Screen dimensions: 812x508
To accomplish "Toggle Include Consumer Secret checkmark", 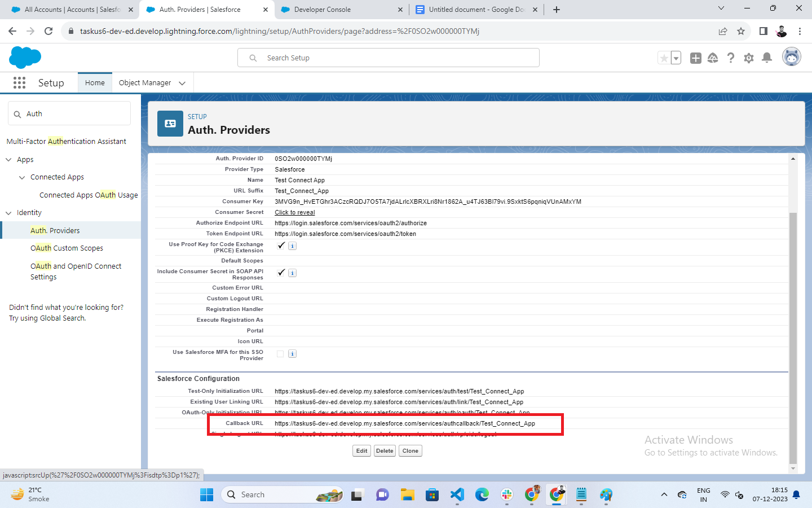I will click(x=281, y=273).
